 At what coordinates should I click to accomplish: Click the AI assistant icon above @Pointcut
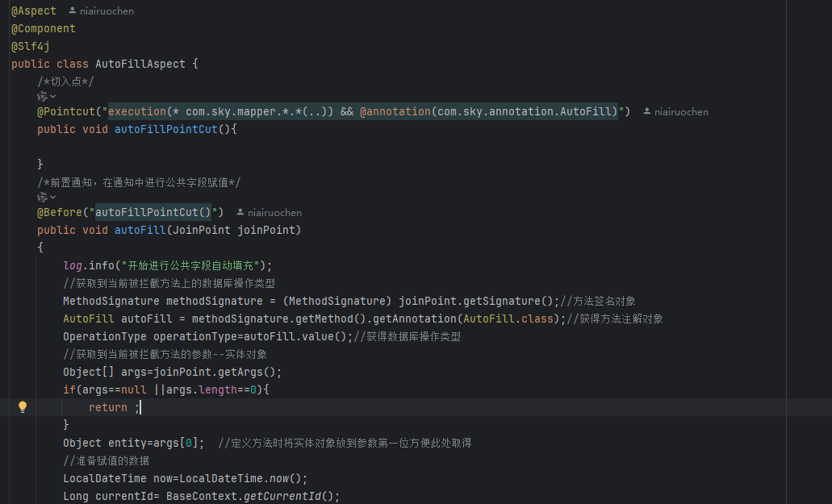point(43,97)
